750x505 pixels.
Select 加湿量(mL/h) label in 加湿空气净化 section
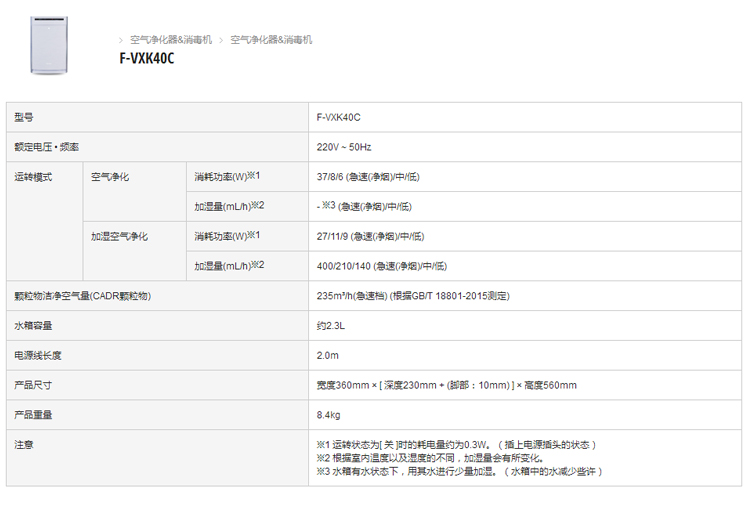[x=229, y=265]
